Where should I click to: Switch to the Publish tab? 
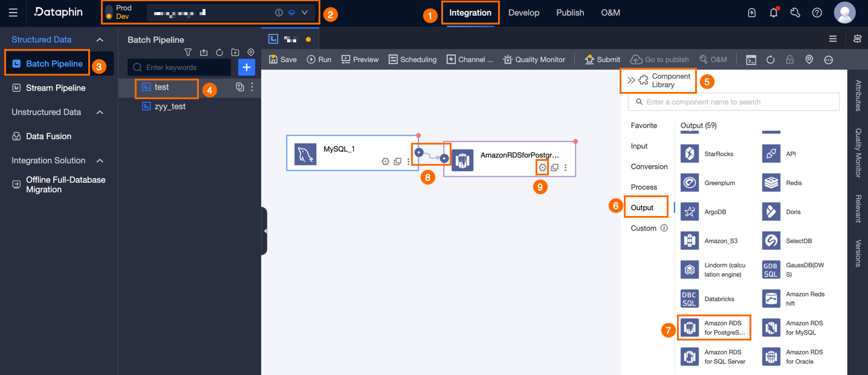570,13
